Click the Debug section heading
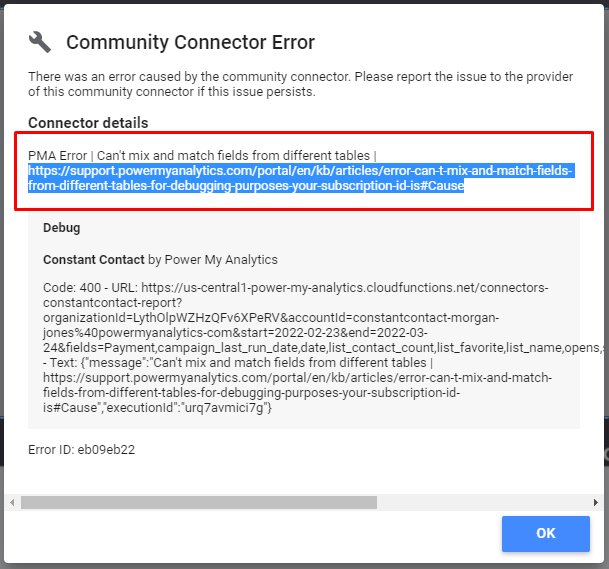The image size is (609, 569). click(62, 228)
